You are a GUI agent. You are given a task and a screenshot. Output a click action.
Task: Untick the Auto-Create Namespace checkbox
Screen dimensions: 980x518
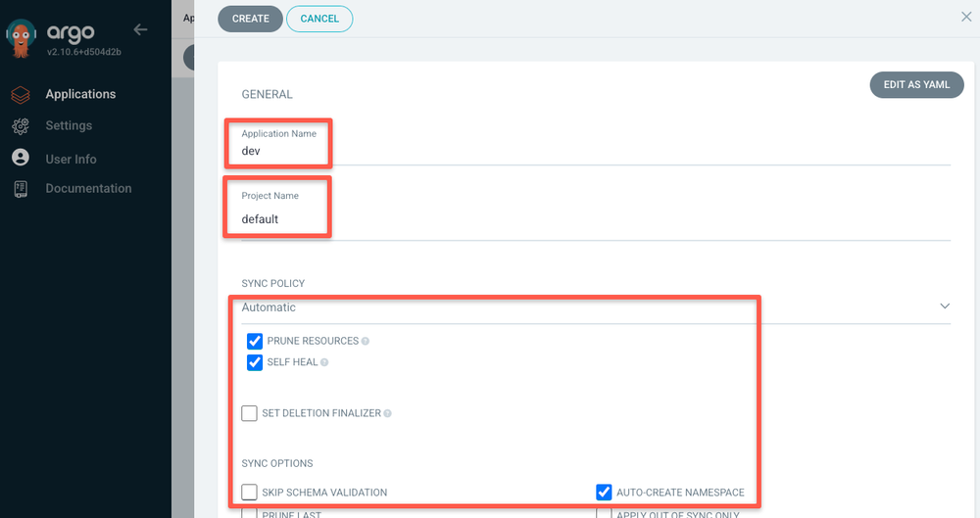point(604,493)
